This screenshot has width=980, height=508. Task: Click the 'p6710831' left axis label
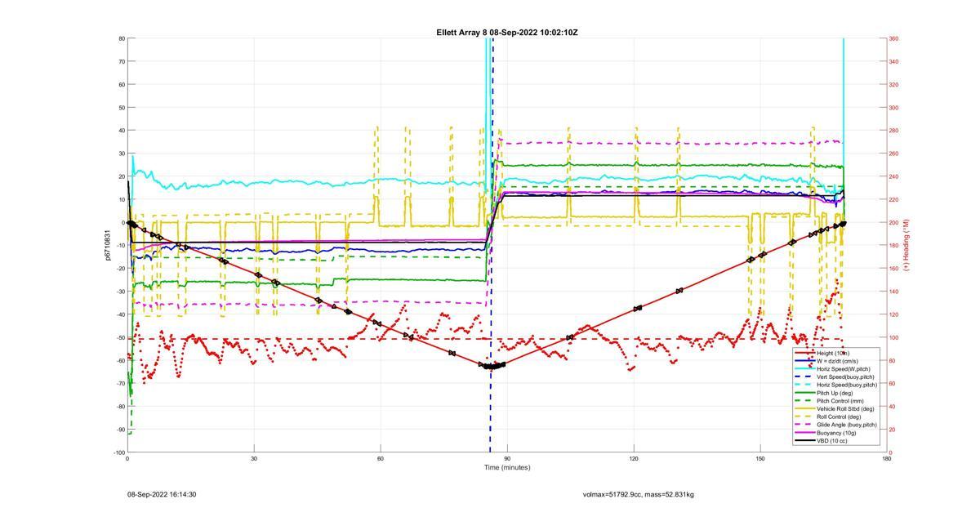pyautogui.click(x=107, y=245)
